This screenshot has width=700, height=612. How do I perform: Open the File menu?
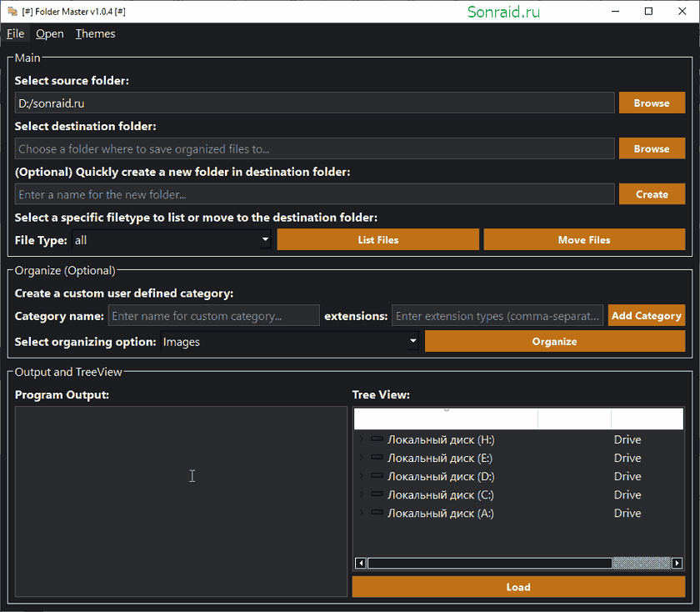tap(15, 34)
